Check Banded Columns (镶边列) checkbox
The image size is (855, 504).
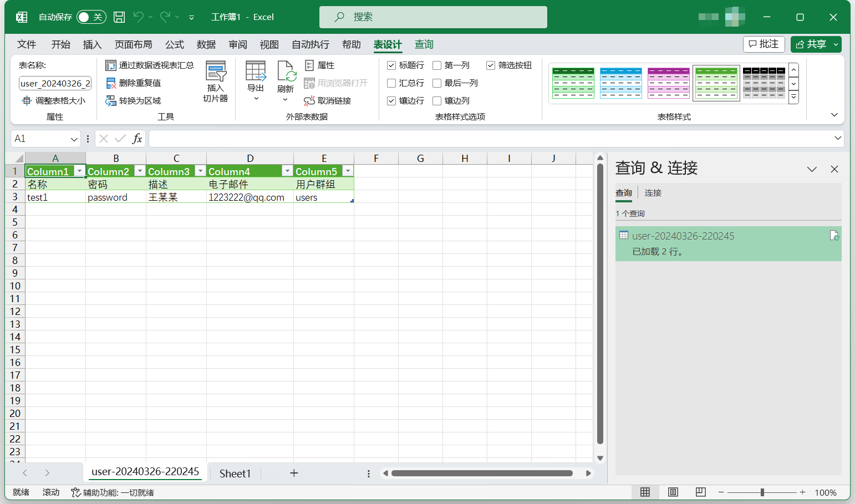pos(437,101)
